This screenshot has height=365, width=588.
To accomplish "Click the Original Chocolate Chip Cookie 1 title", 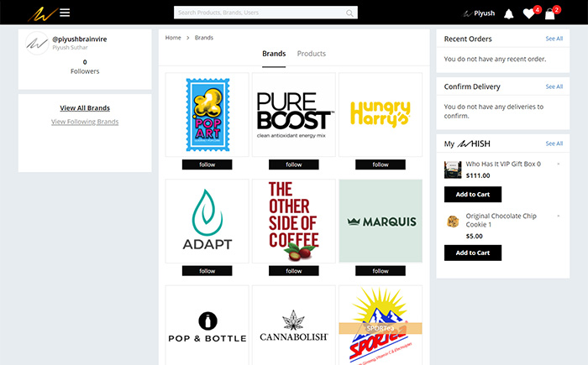I will (x=501, y=221).
